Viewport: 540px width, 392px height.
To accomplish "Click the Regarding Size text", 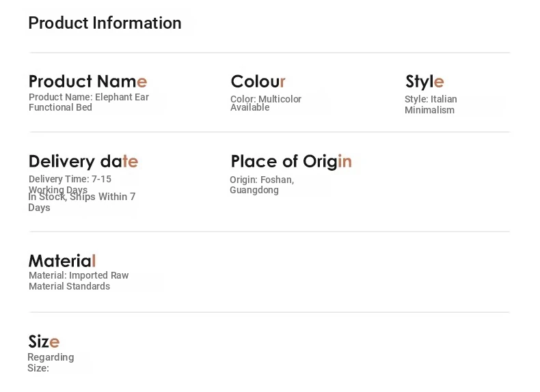I will 51,363.
